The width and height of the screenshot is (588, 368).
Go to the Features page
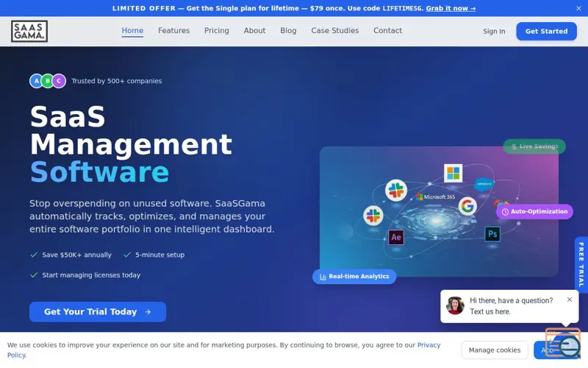coord(173,30)
